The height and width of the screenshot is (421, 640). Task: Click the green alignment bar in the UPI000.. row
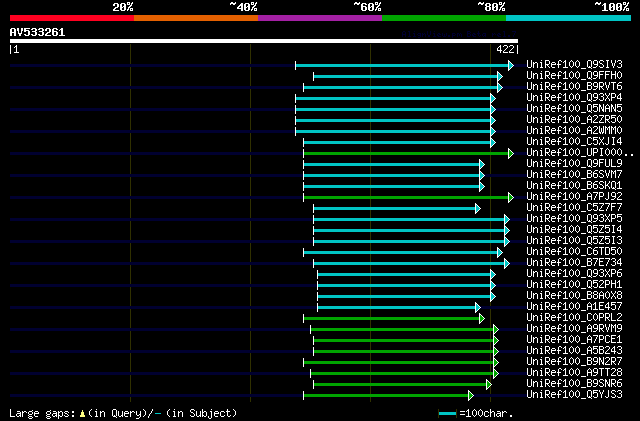406,154
